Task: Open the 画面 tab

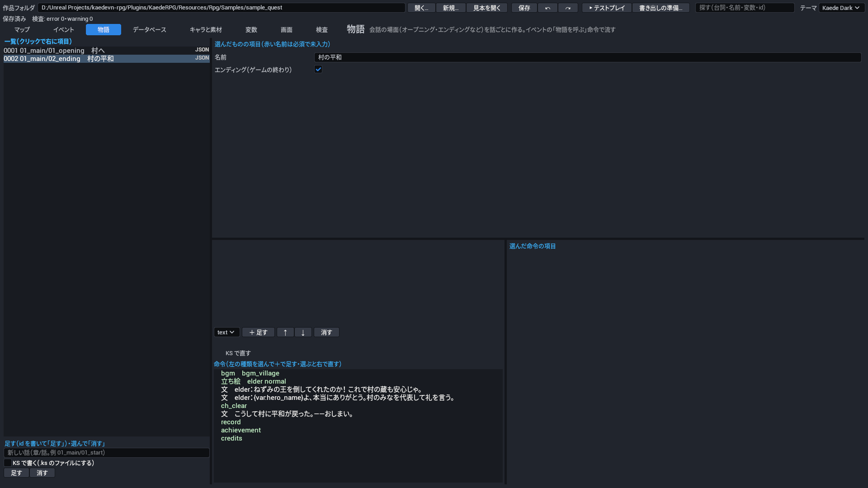Action: [x=287, y=30]
